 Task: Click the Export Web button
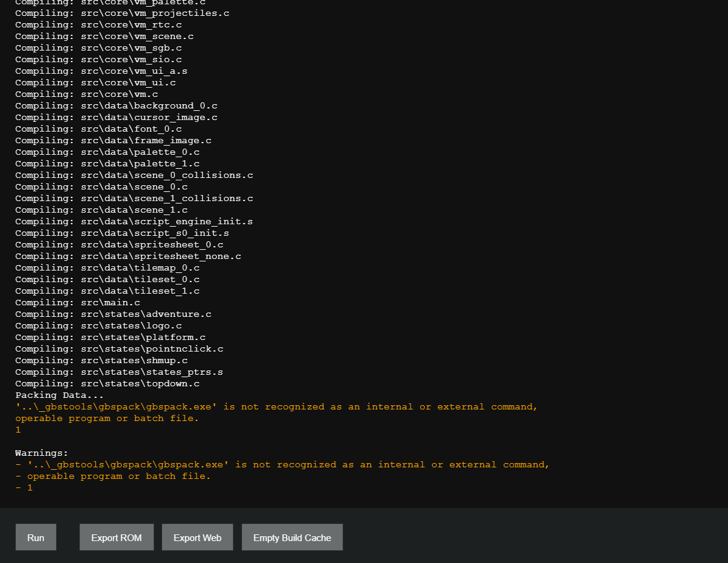pos(198,537)
